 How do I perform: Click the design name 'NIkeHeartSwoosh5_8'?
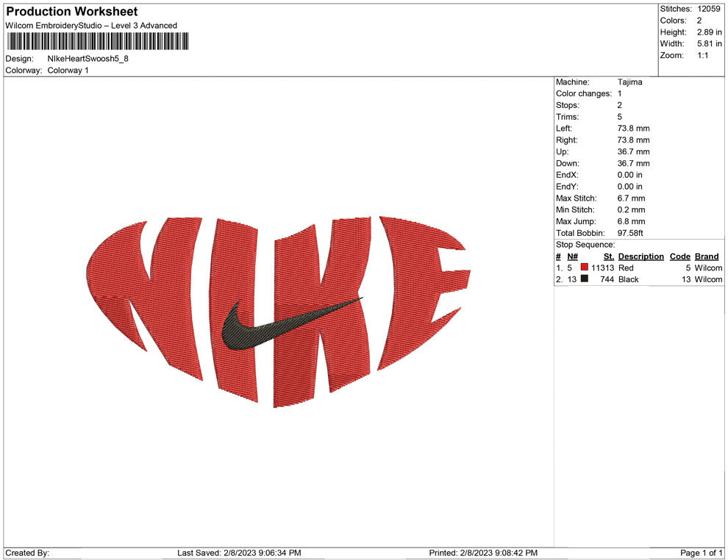click(88, 59)
